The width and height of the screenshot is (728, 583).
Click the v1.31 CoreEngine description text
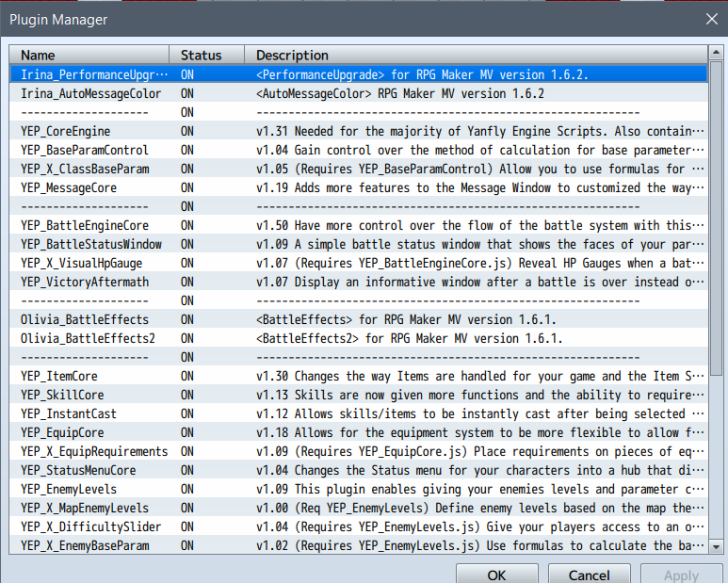click(480, 131)
